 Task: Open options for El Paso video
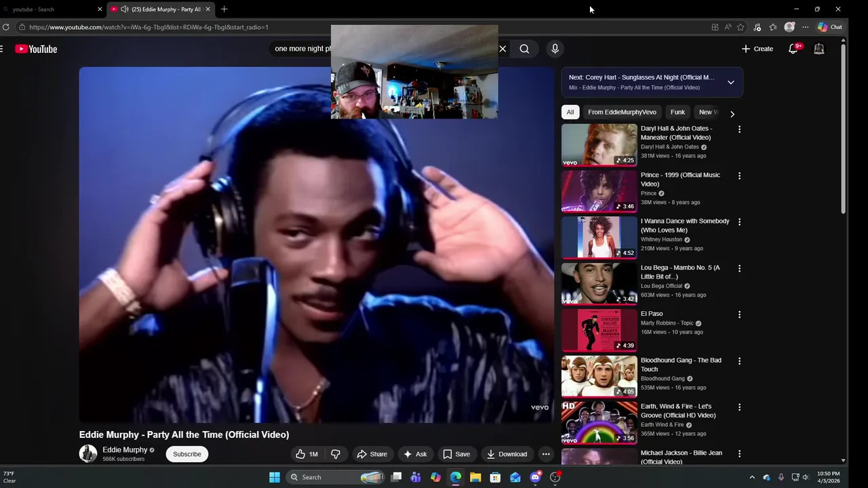(x=739, y=314)
